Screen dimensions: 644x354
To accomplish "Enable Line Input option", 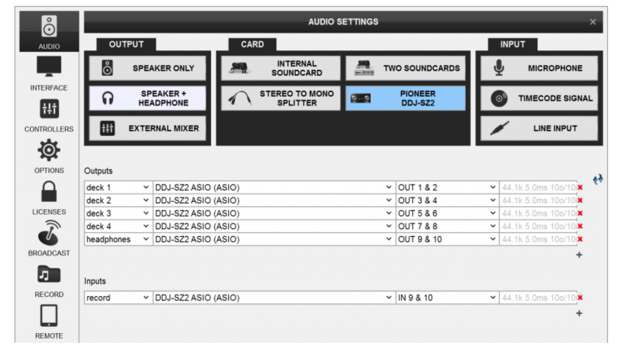I will [x=539, y=128].
